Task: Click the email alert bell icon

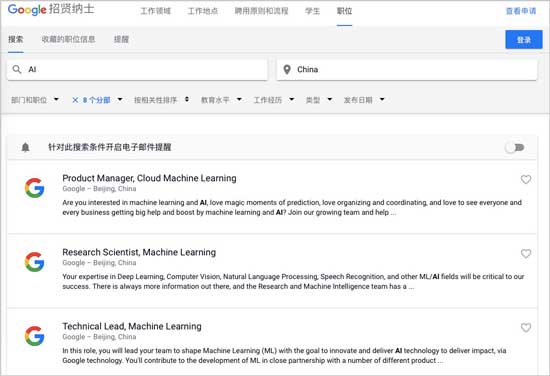Action: tap(25, 147)
